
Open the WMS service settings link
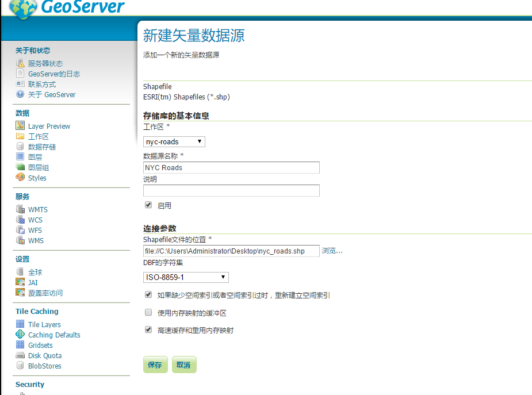(x=36, y=241)
